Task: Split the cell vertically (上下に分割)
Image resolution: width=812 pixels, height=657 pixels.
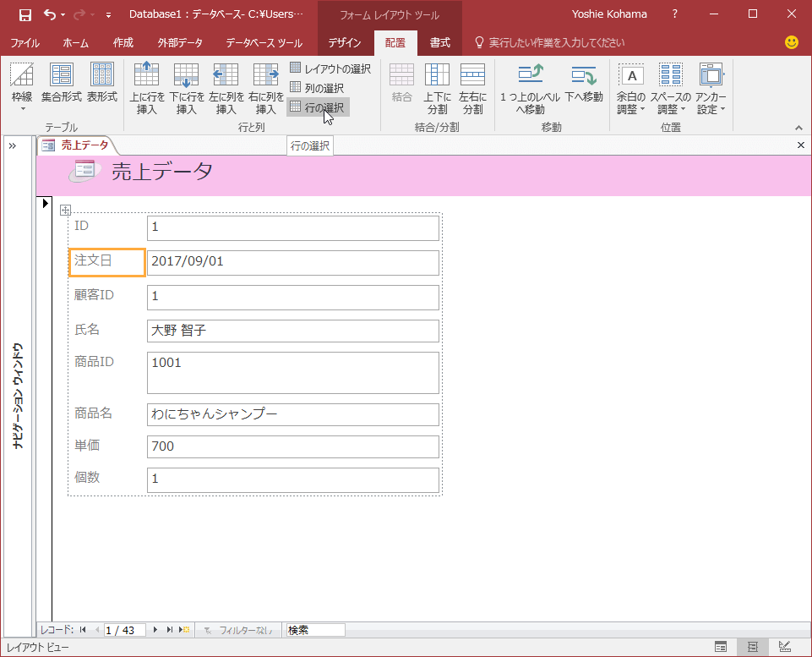Action: 437,88
